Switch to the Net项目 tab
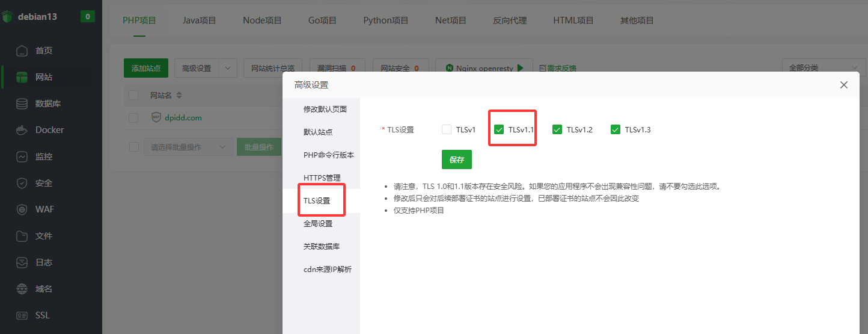The image size is (868, 334). [x=451, y=20]
